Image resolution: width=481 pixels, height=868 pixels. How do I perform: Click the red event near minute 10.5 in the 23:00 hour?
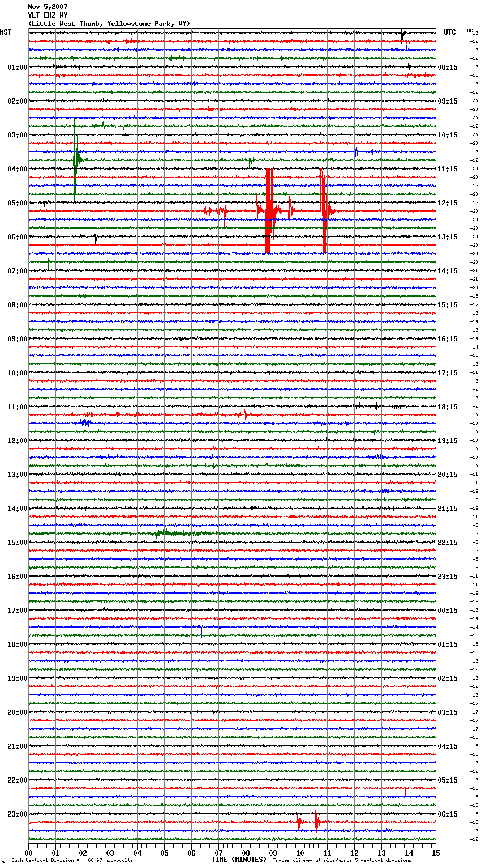[317, 820]
